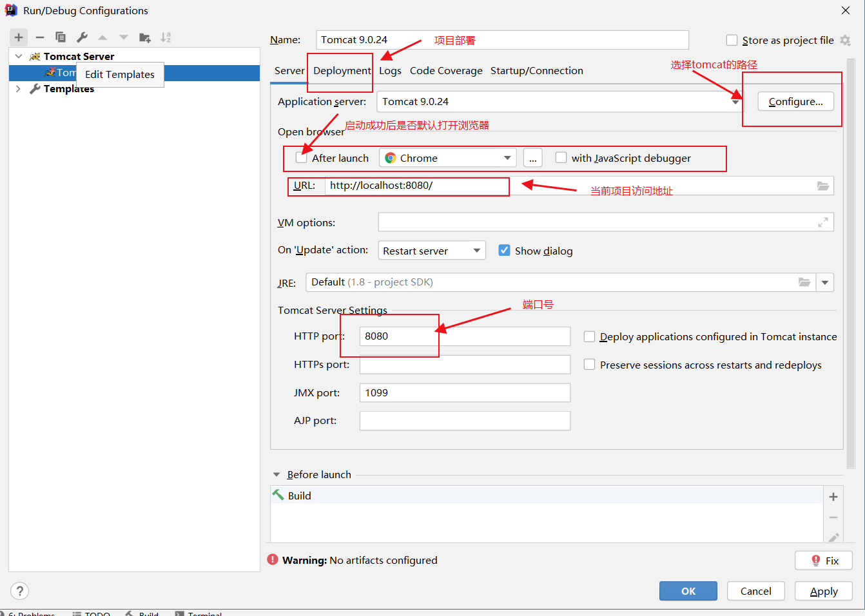Browse folder icon in URL field

pos(823,186)
